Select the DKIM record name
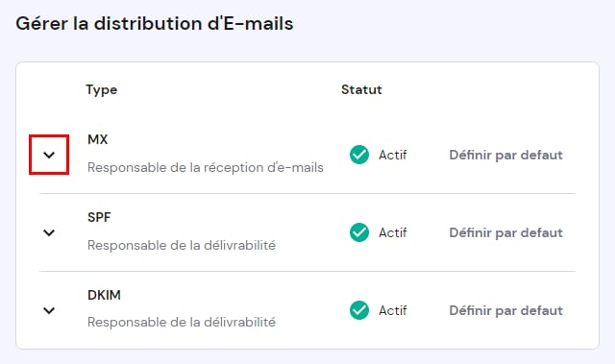615x364 pixels. [x=104, y=295]
